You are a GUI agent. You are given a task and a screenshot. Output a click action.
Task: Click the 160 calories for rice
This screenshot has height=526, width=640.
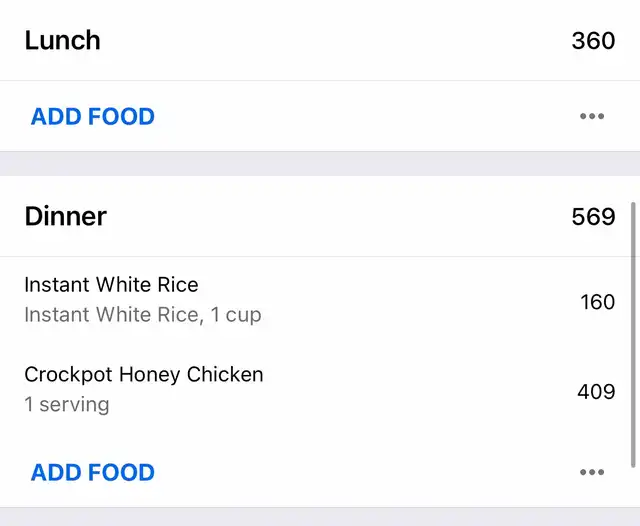pos(597,301)
